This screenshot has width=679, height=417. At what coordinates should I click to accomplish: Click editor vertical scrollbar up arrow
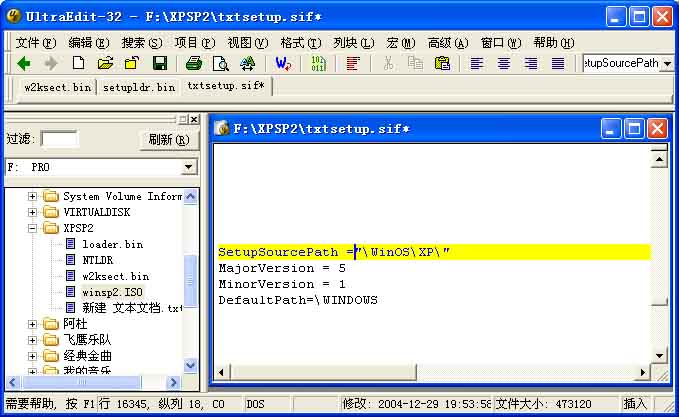coord(659,158)
